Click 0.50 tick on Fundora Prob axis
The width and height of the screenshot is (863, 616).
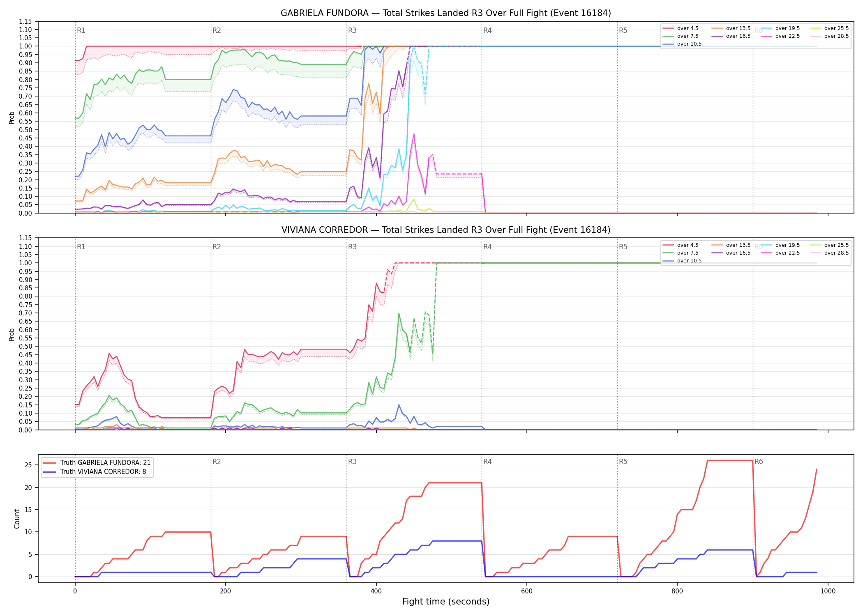click(25, 130)
